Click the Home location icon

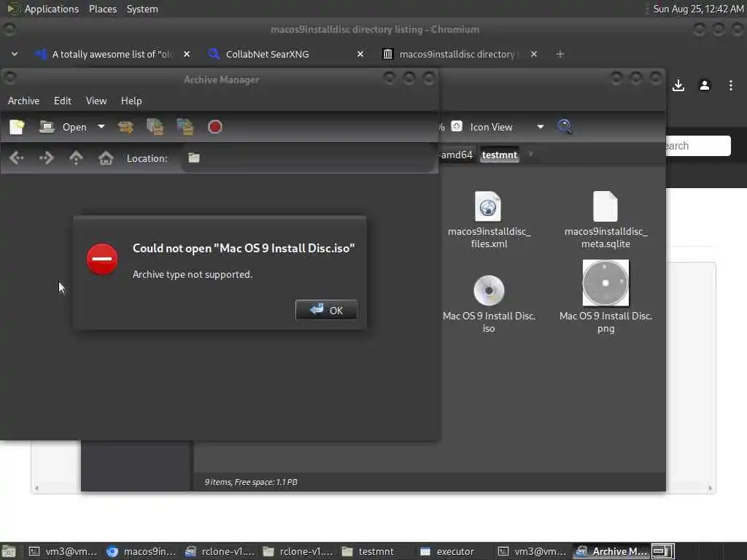(x=106, y=158)
